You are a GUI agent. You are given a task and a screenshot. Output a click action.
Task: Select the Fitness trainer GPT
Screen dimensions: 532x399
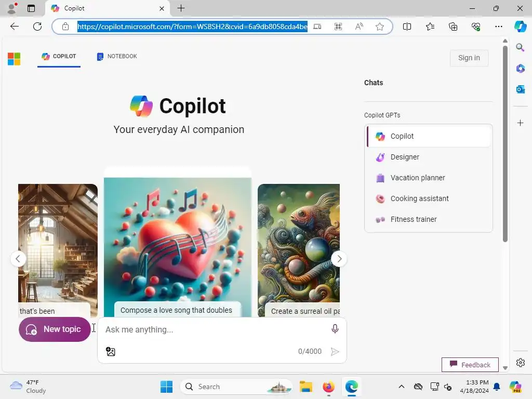(429, 219)
